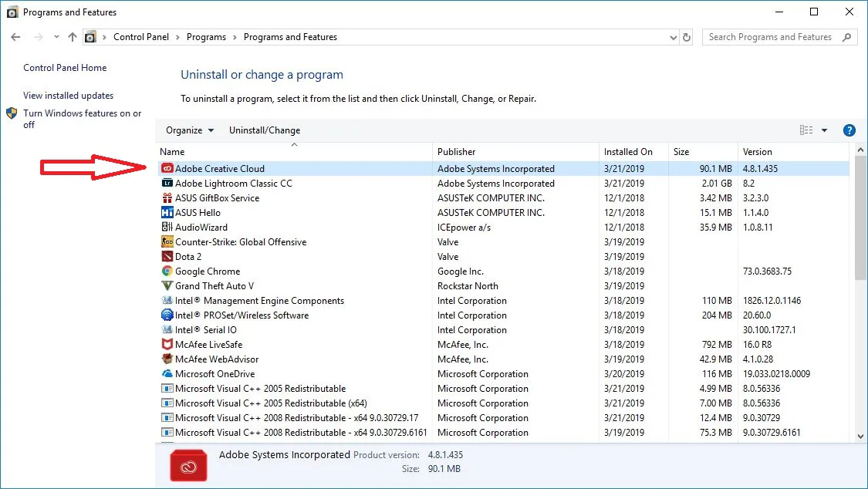868x489 pixels.
Task: Click the Intel Serial IO icon
Action: pyautogui.click(x=167, y=329)
